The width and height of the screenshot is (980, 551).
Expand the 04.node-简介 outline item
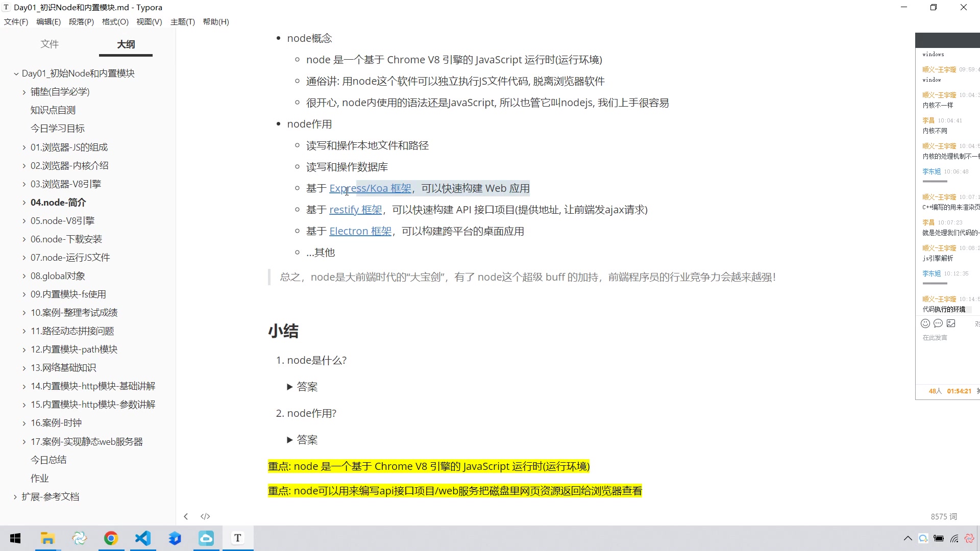tap(24, 202)
